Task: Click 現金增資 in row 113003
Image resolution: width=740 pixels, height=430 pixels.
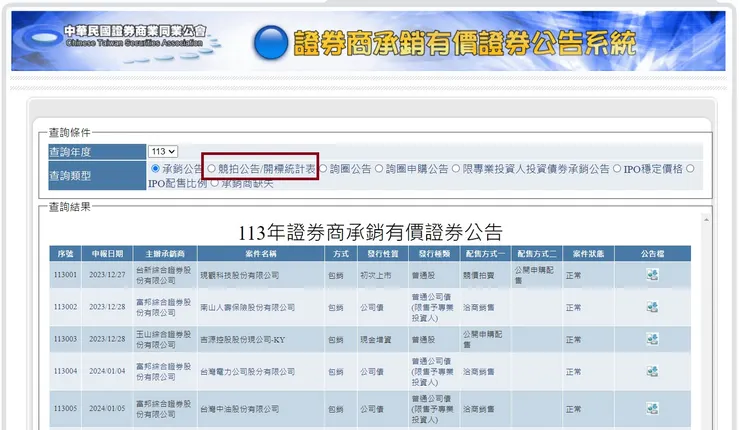Action: 376,339
